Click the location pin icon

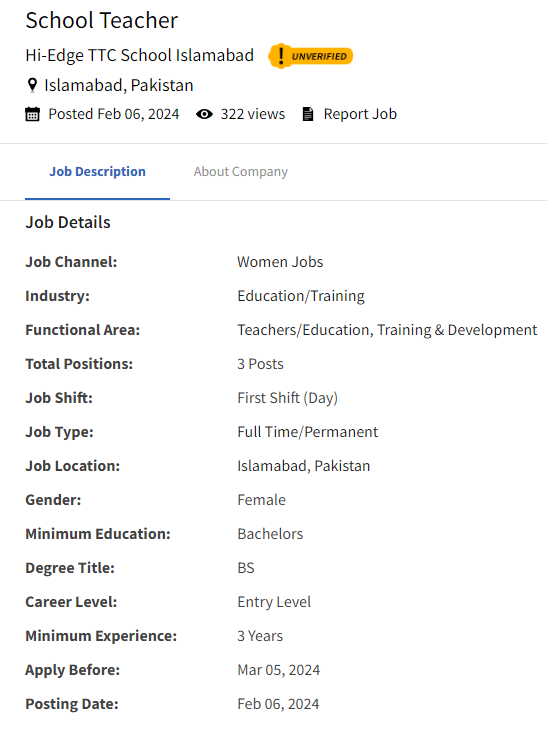click(32, 85)
